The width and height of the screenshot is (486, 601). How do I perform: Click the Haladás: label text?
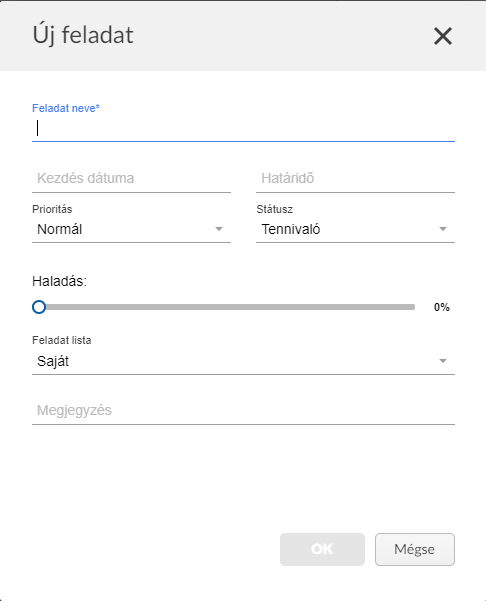[x=59, y=281]
